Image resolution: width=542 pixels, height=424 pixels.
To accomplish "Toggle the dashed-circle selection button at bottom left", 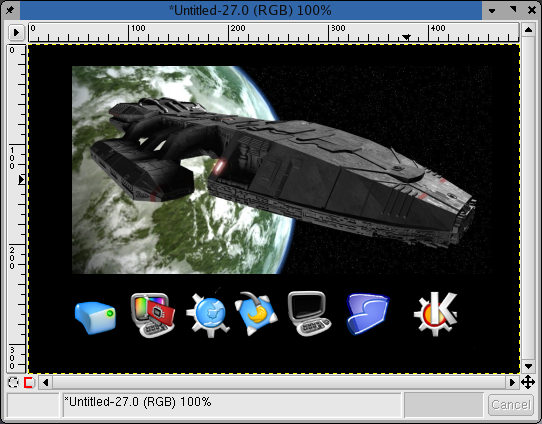I will [x=13, y=383].
